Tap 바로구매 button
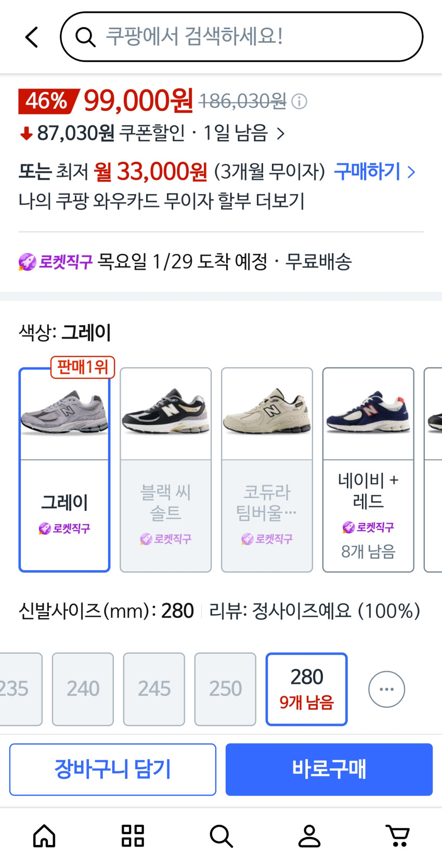 click(329, 769)
